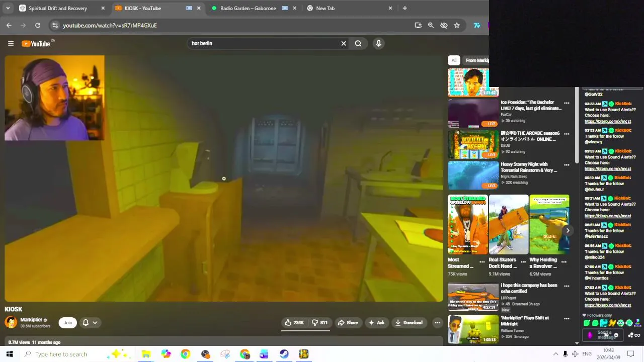Open options for Most Streamed Short
The image size is (644, 362).
coord(482,262)
